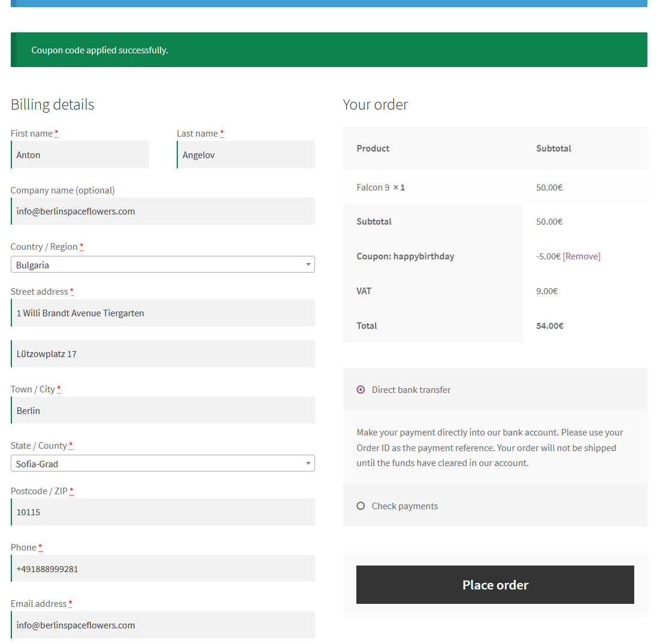
Task: Open the Country / Region dropdown
Action: point(162,264)
